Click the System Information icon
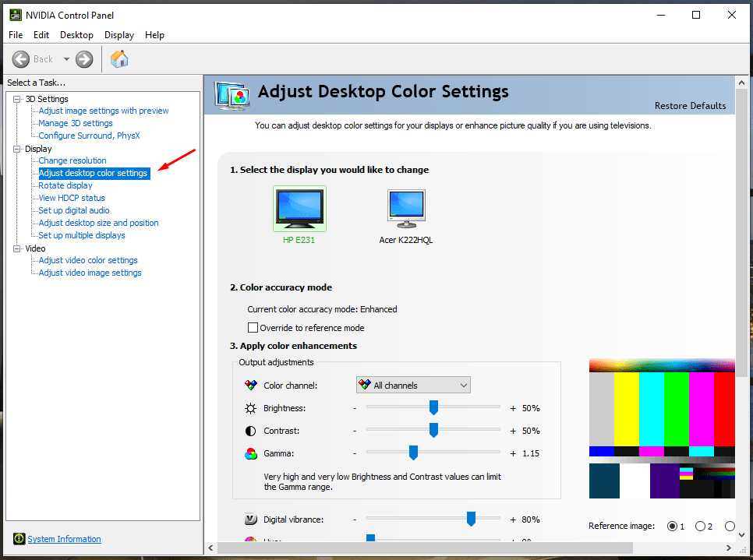 click(19, 539)
